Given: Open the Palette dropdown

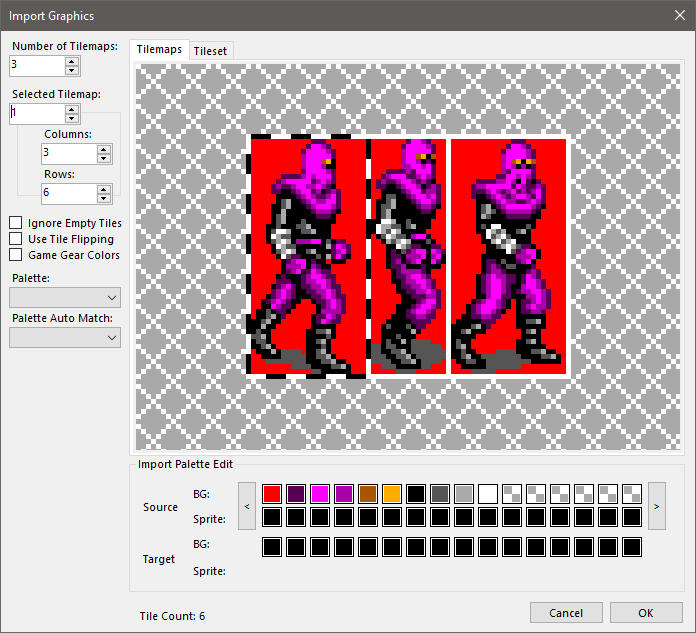Looking at the screenshot, I should (65, 297).
